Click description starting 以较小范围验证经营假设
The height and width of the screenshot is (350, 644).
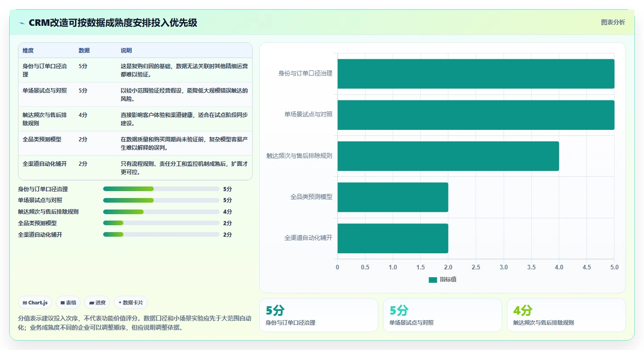pos(184,94)
